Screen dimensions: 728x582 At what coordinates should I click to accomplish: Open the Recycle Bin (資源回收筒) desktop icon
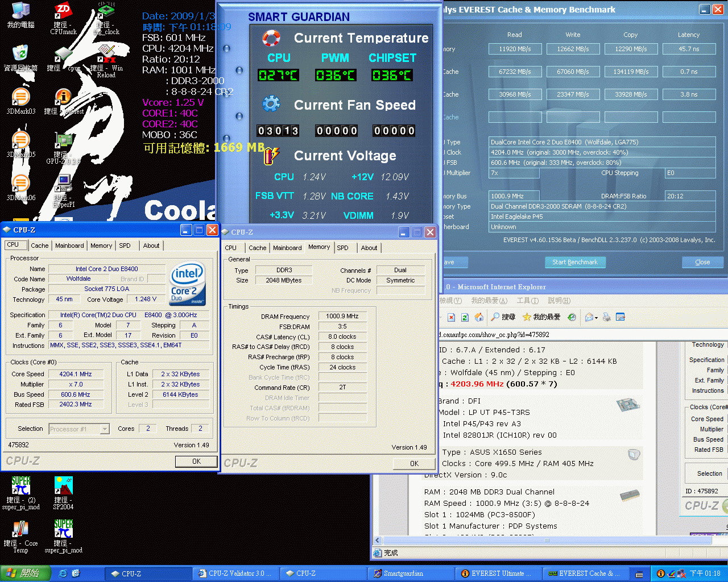pos(21,59)
